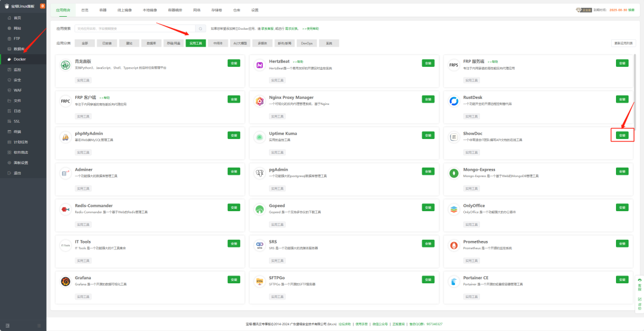The width and height of the screenshot is (644, 331).
Task: Open the help link beside FRP 客户端
Action: tap(105, 98)
